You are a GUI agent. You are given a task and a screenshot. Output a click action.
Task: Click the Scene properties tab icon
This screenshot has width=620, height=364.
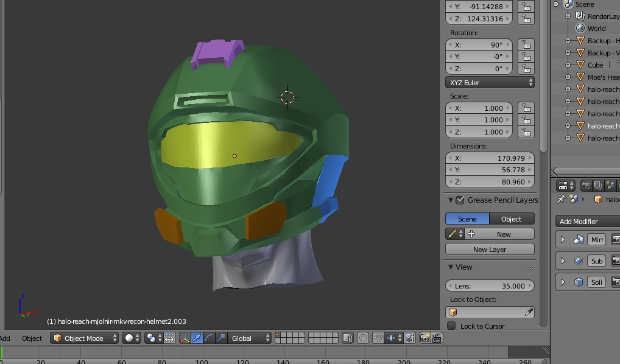pyautogui.click(x=610, y=186)
